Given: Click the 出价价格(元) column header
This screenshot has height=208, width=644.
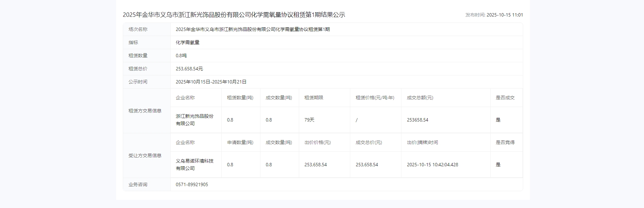Looking at the screenshot, I should click(x=317, y=142).
